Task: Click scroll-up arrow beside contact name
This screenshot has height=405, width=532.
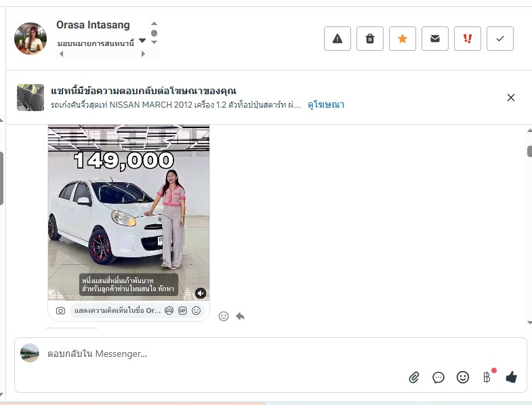Action: 154,24
